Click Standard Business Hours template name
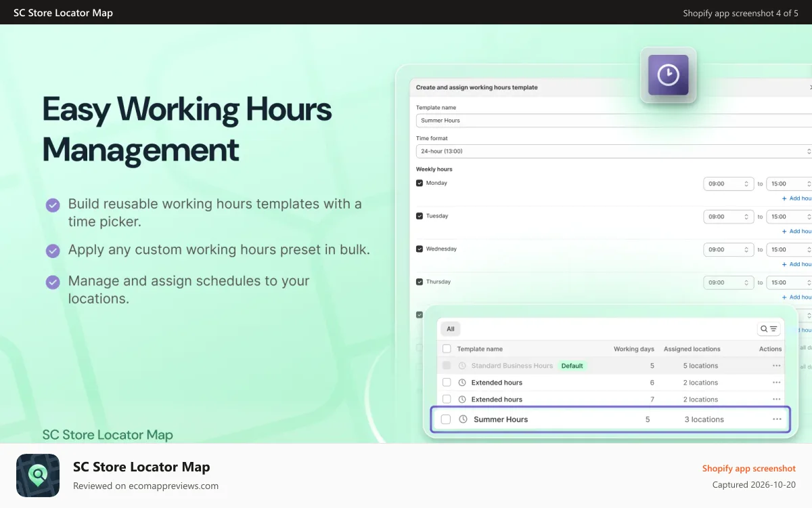The height and width of the screenshot is (508, 812). coord(512,366)
